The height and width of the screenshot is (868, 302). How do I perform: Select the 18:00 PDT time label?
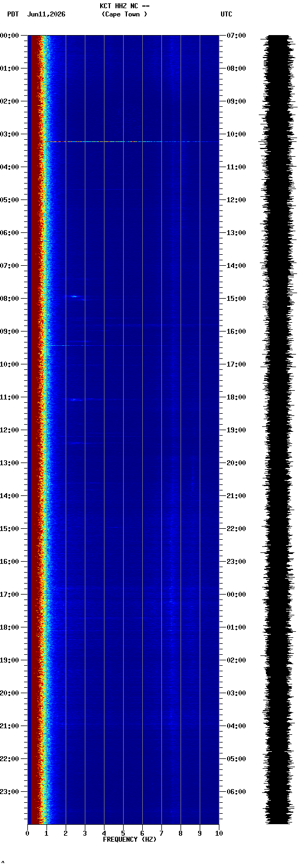pos(9,627)
